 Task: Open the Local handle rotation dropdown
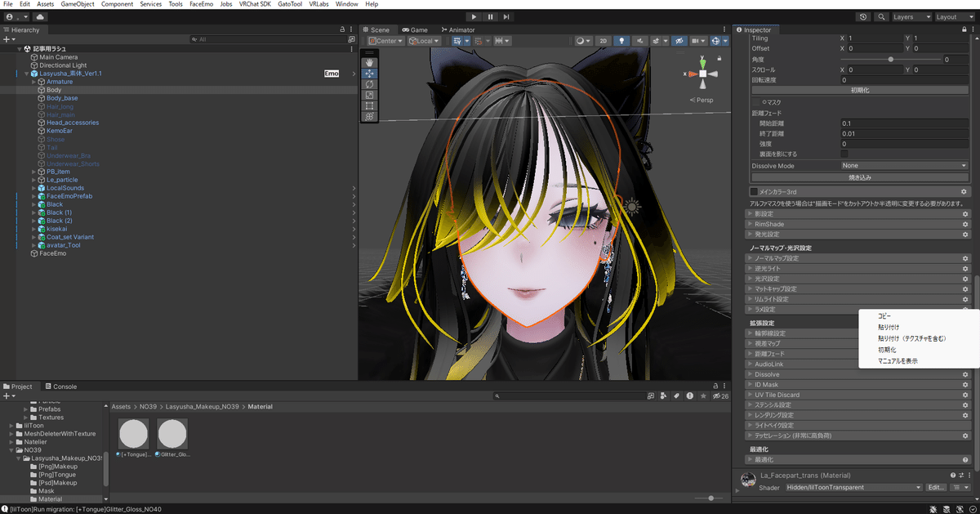pos(424,41)
